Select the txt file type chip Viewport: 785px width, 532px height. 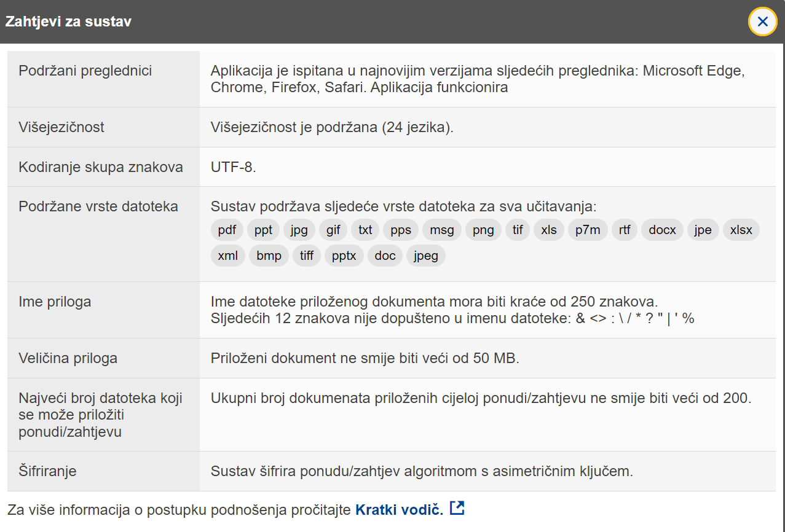366,230
